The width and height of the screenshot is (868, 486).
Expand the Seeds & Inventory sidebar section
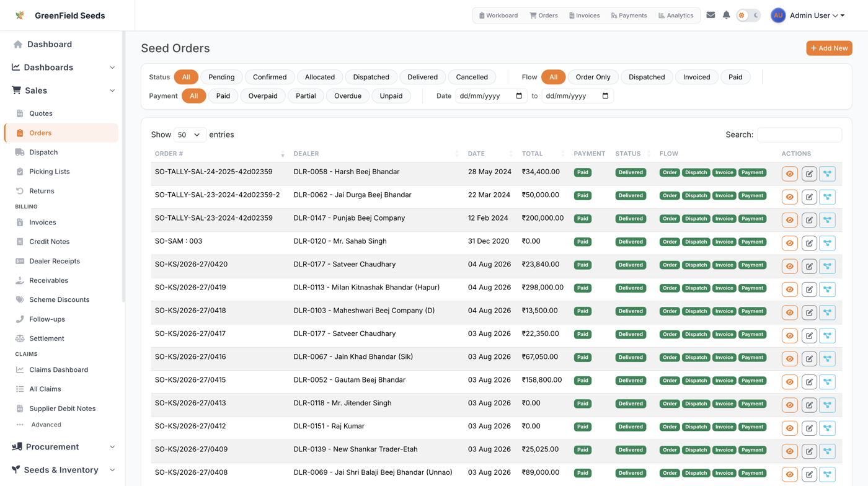pyautogui.click(x=63, y=470)
